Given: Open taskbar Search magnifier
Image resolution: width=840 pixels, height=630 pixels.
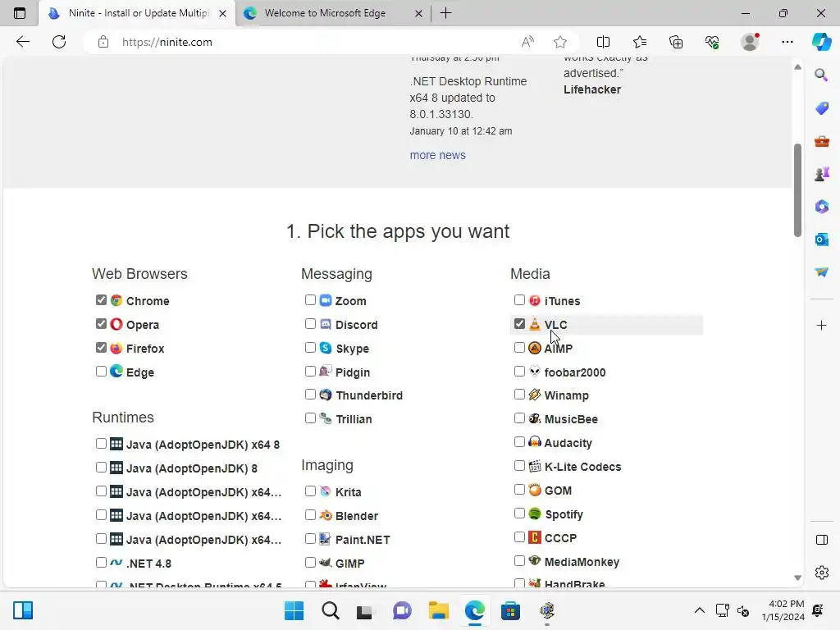Looking at the screenshot, I should coord(330,610).
